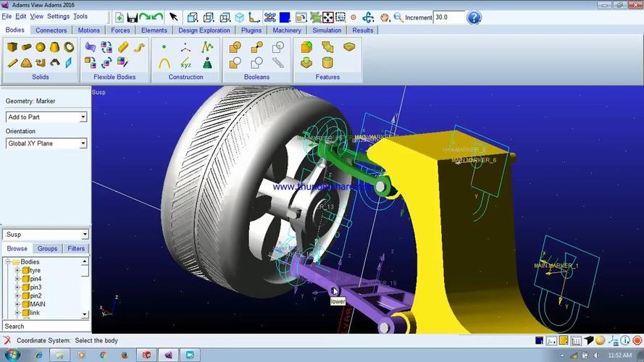Select the triangular Plate solid tool
This screenshot has height=362, width=644.
27,63
